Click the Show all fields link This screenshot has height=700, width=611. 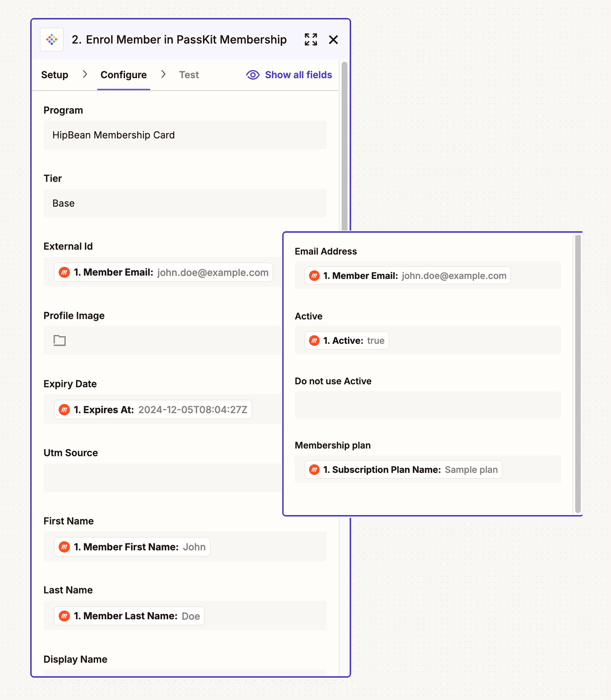[x=298, y=75]
